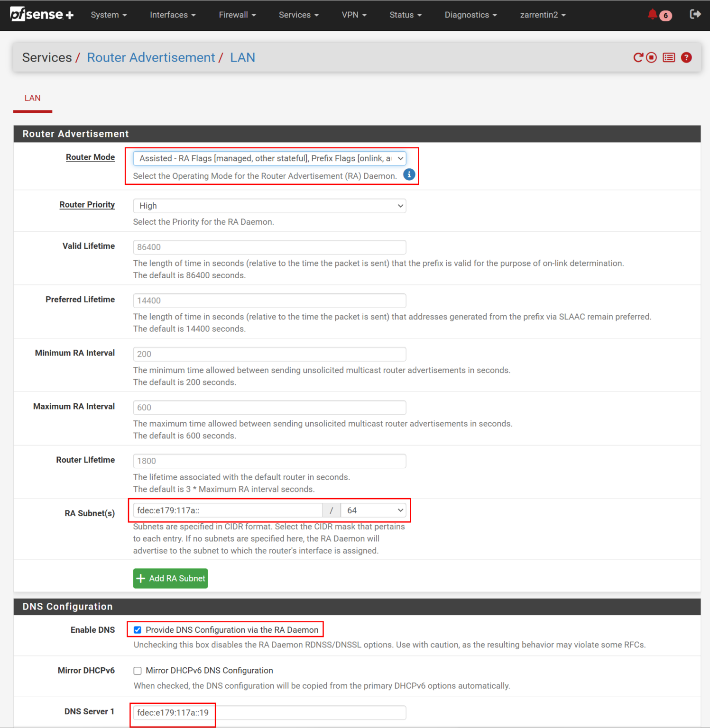This screenshot has width=710, height=728.
Task: Switch to the LAN tab
Action: pos(32,98)
